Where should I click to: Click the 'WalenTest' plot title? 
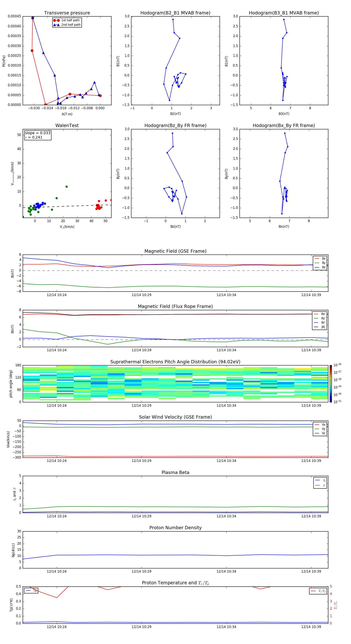click(x=67, y=125)
